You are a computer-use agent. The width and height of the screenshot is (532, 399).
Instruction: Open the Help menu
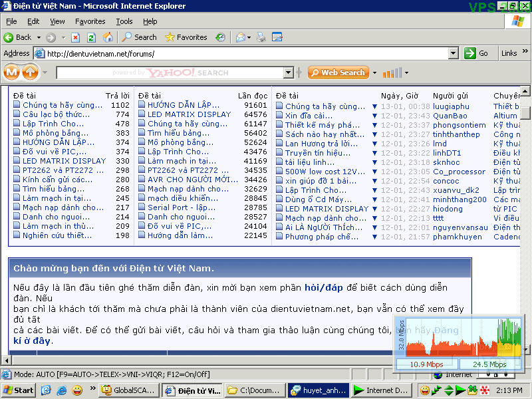150,21
